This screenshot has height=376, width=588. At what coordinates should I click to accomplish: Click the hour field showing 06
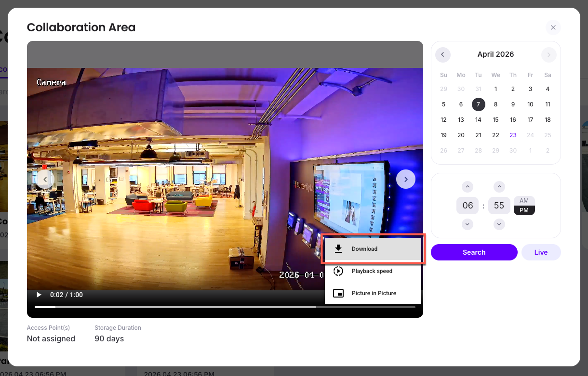pos(468,206)
